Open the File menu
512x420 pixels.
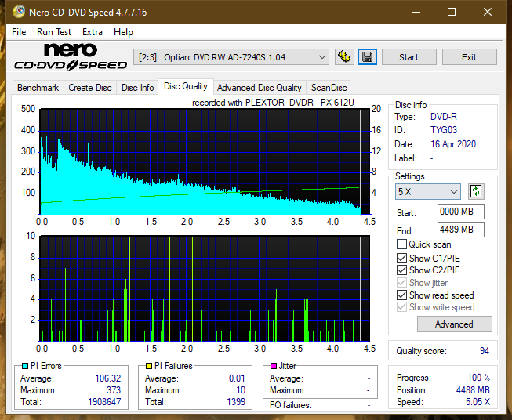pos(19,32)
